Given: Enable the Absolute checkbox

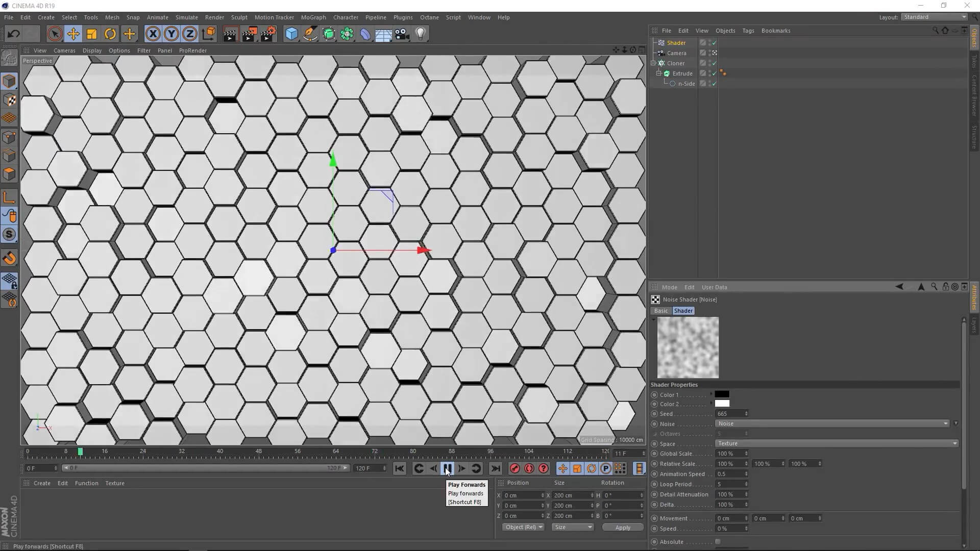Looking at the screenshot, I should coord(718,542).
